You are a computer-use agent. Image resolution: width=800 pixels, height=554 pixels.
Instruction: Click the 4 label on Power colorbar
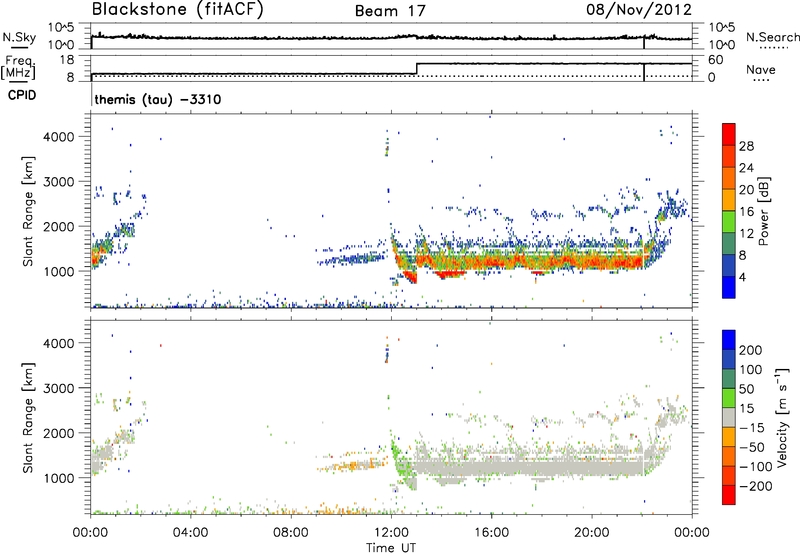(742, 277)
